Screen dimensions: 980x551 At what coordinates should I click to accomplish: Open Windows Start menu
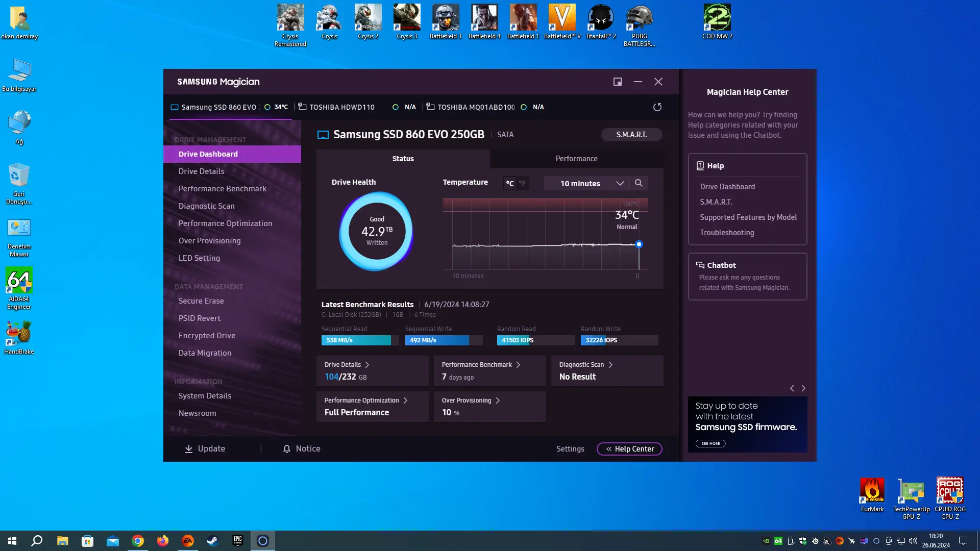[x=12, y=541]
